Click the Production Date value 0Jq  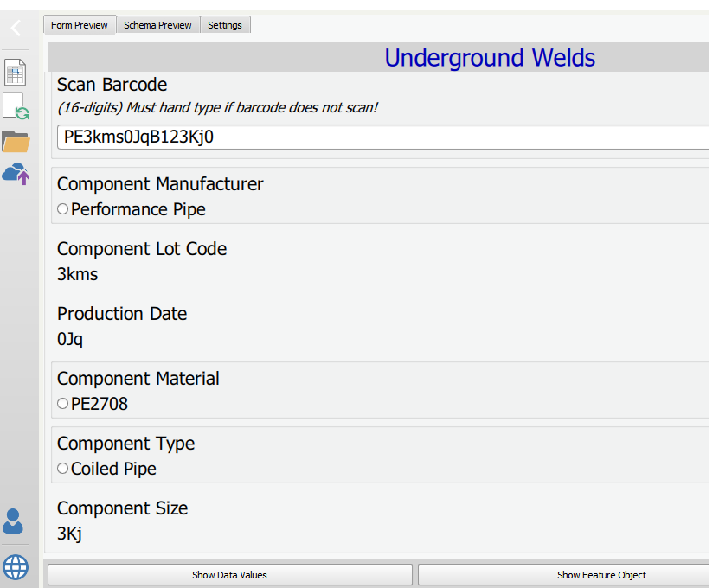[x=70, y=339]
